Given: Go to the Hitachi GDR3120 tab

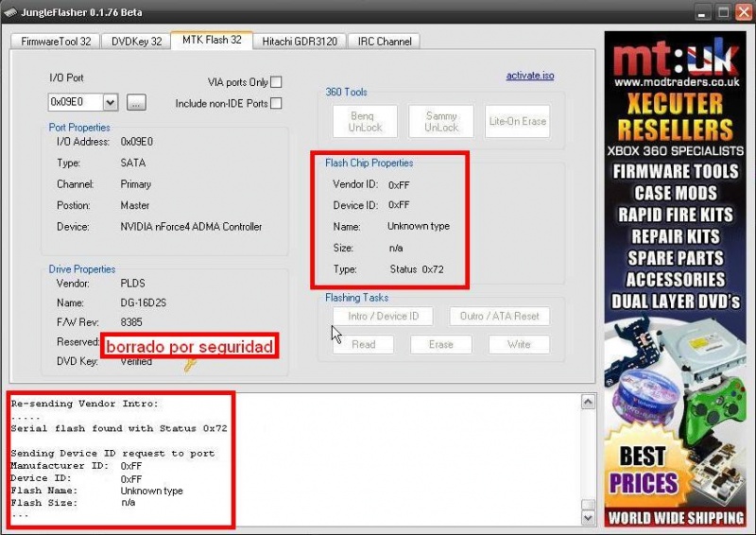Looking at the screenshot, I should coord(300,42).
